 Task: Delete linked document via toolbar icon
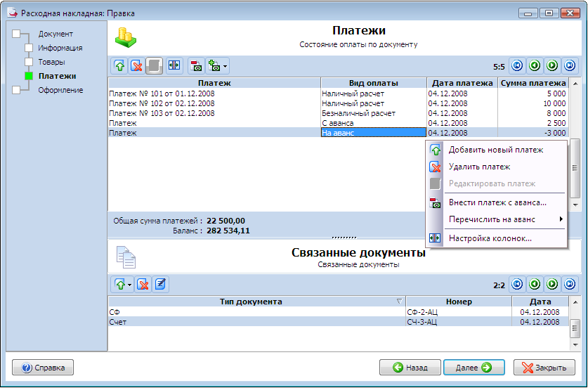coord(143,285)
